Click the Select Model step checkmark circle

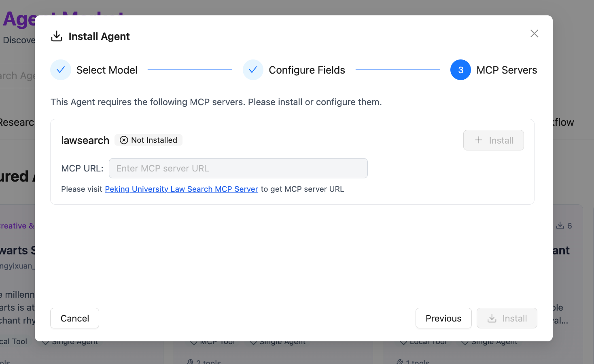point(61,70)
